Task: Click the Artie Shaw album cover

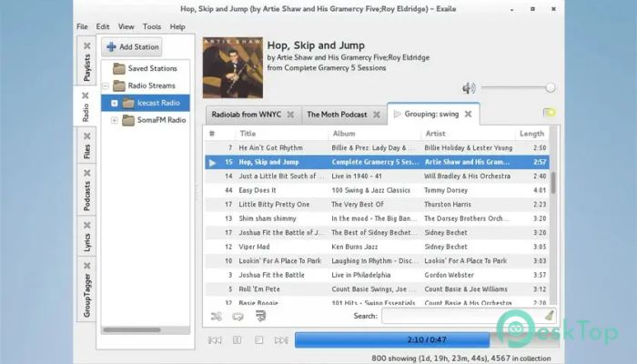Action: pos(233,67)
